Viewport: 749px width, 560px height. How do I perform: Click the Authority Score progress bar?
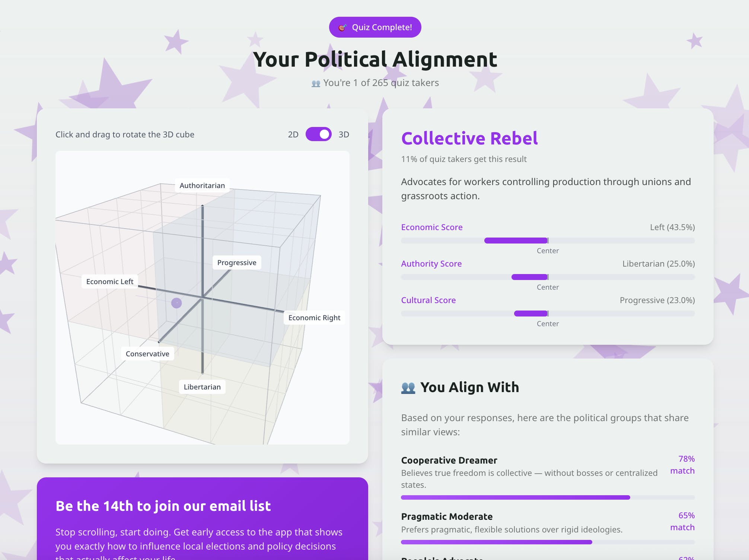pyautogui.click(x=548, y=277)
